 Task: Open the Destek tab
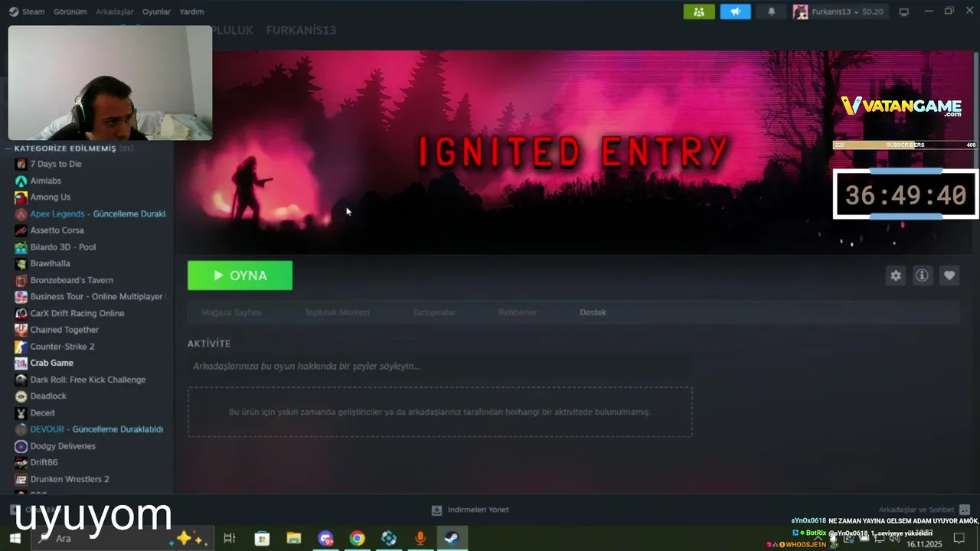pos(593,312)
